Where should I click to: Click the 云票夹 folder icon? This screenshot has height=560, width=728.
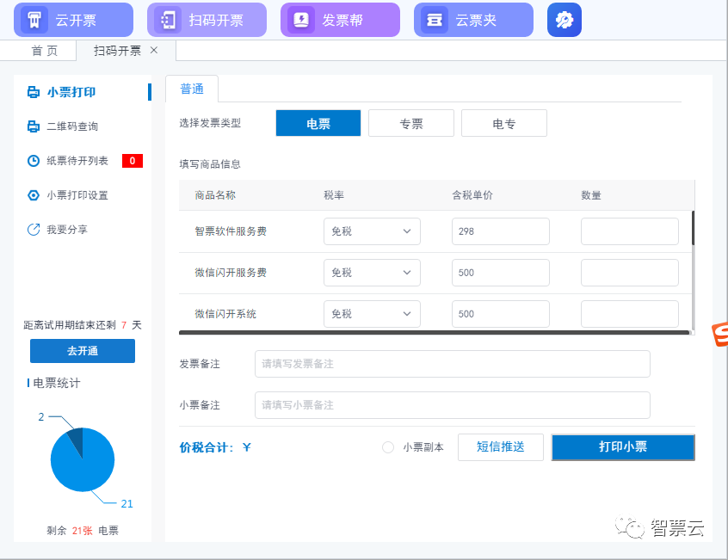(x=435, y=20)
